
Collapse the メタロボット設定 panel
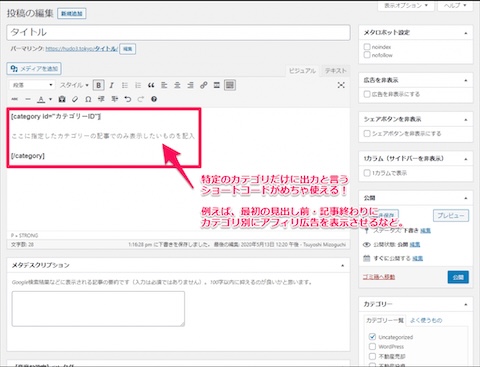click(466, 33)
